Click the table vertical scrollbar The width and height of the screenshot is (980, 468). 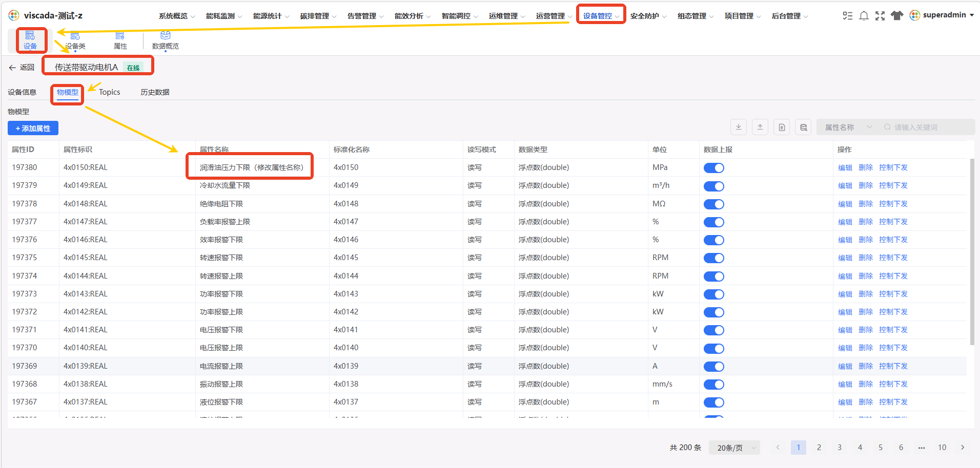(972, 251)
